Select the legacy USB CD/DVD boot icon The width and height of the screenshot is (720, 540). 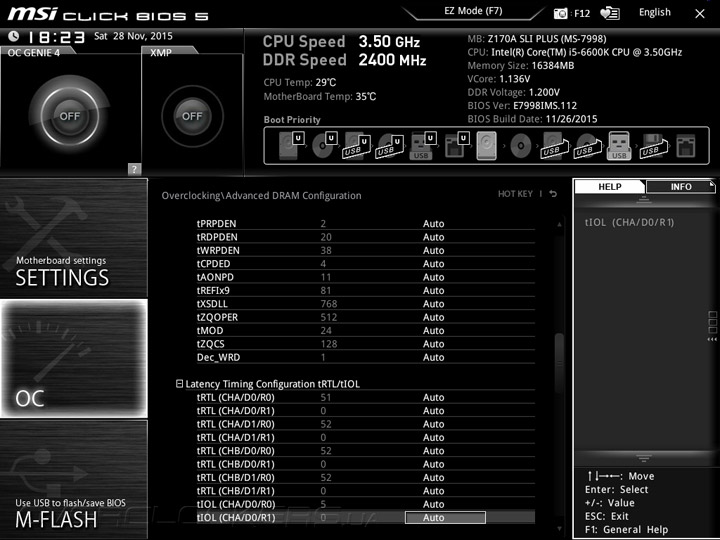point(588,146)
